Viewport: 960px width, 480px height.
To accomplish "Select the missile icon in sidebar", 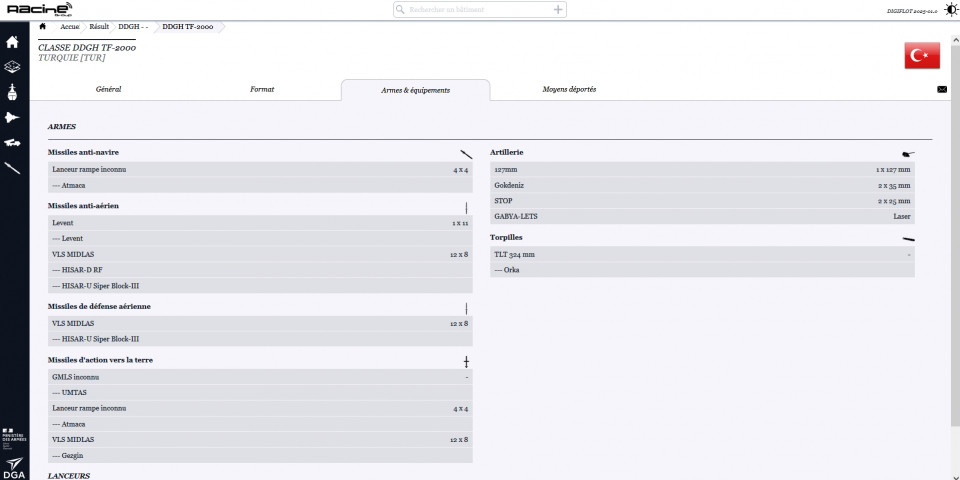I will click(x=13, y=168).
